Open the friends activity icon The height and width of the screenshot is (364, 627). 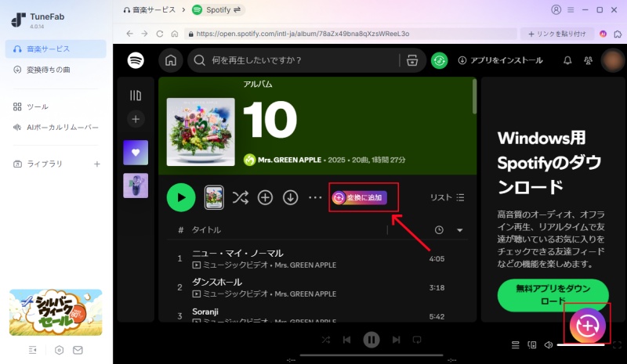[588, 60]
